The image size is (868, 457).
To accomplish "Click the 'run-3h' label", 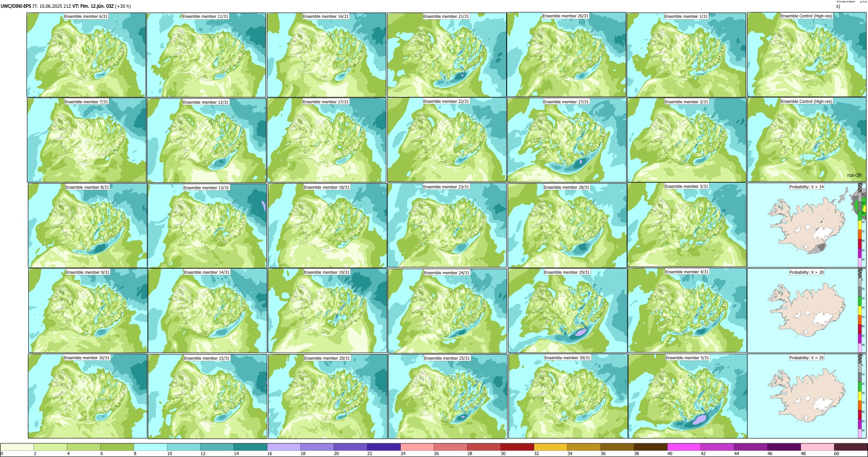I will (854, 175).
